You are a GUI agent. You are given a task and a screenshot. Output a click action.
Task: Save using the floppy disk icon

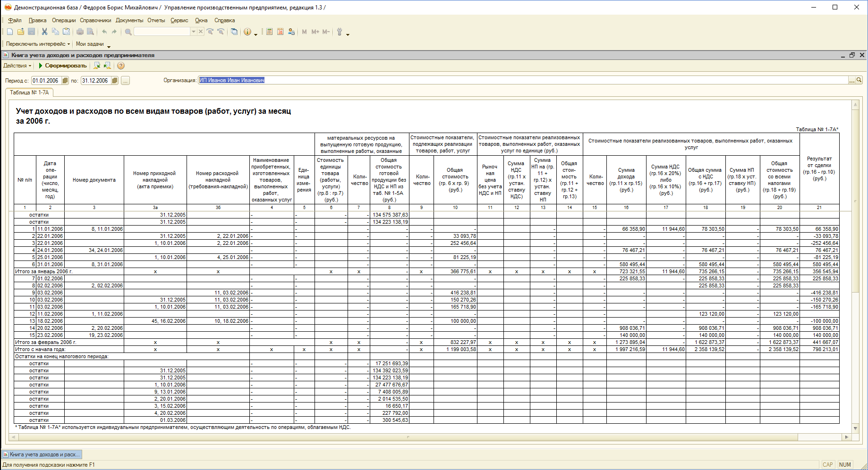point(32,32)
